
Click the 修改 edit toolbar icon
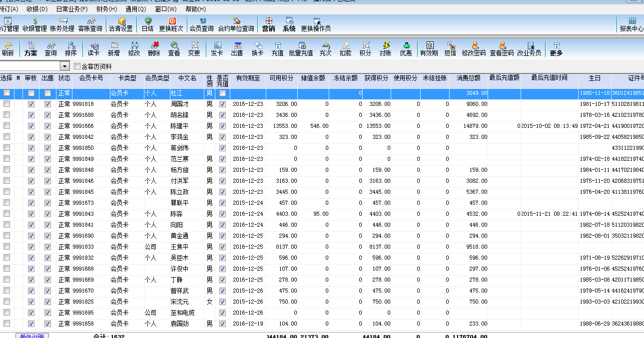[x=134, y=49]
